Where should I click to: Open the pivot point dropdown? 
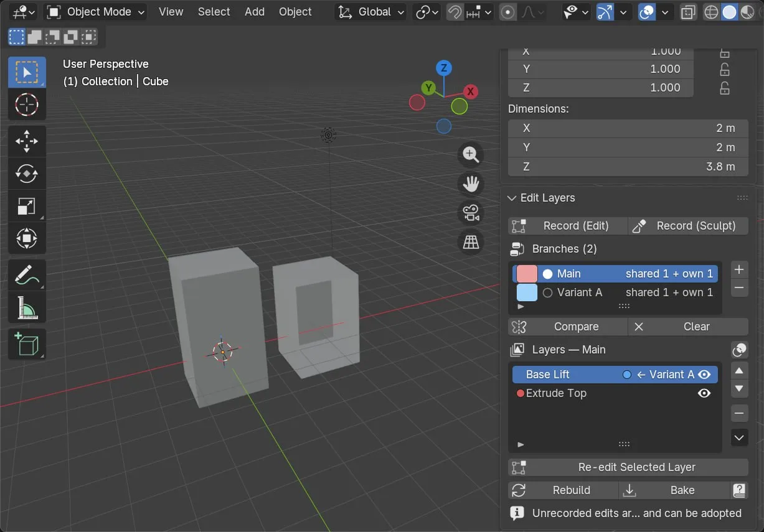427,12
